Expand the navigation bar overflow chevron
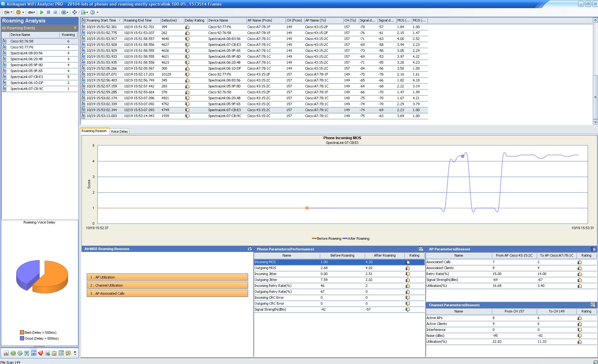Viewport: 598px width, 364px height. tap(75, 353)
